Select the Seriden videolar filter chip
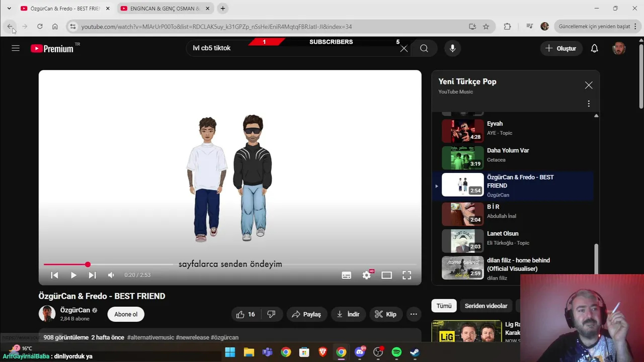The width and height of the screenshot is (644, 362). pyautogui.click(x=486, y=306)
